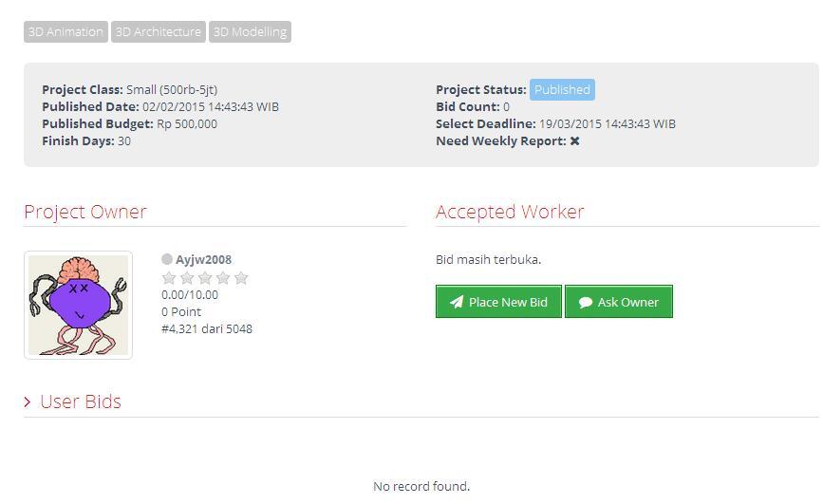Open Ayjw2008 user profile link
This screenshot has height=504, width=823.
[203, 259]
